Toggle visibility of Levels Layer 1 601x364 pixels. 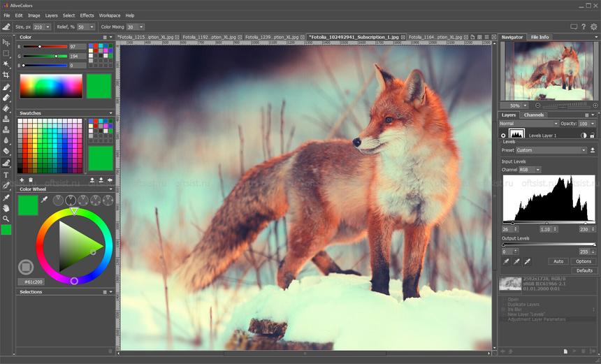point(503,136)
